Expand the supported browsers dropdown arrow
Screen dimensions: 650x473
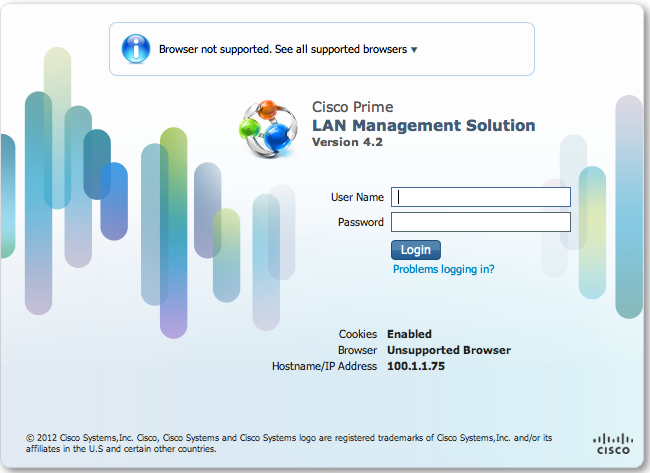(x=414, y=49)
